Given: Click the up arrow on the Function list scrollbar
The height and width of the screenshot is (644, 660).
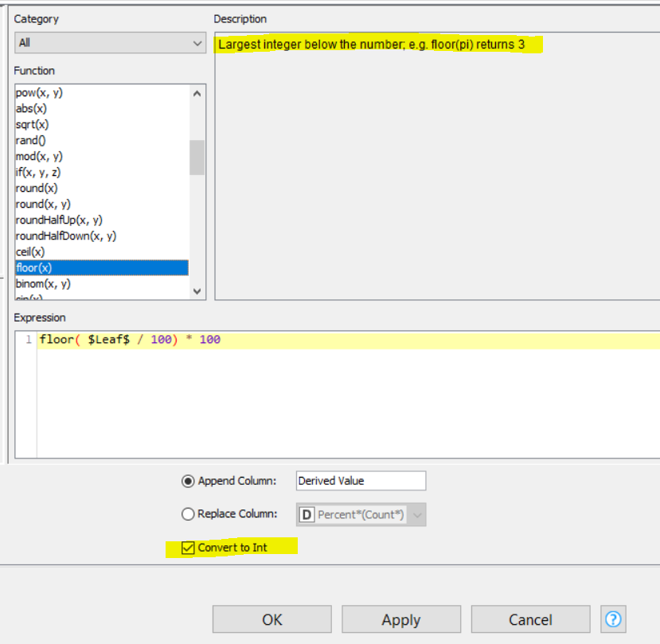Looking at the screenshot, I should pos(197,92).
